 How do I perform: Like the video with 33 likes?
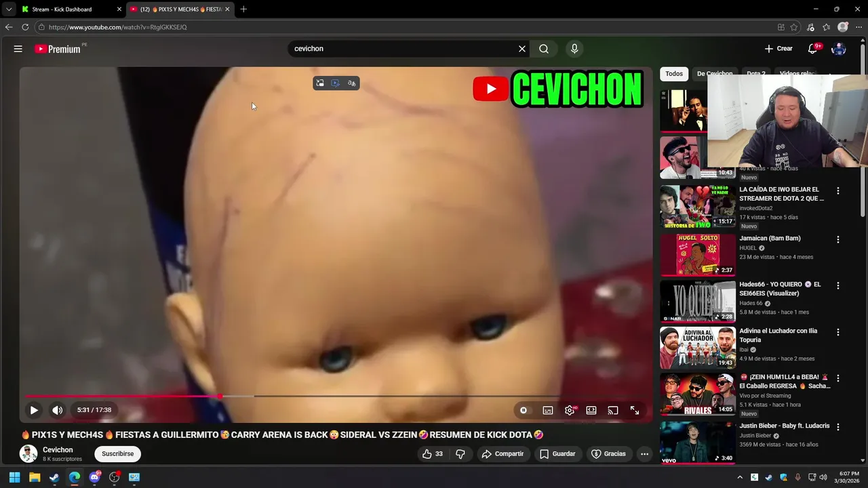pos(433,454)
